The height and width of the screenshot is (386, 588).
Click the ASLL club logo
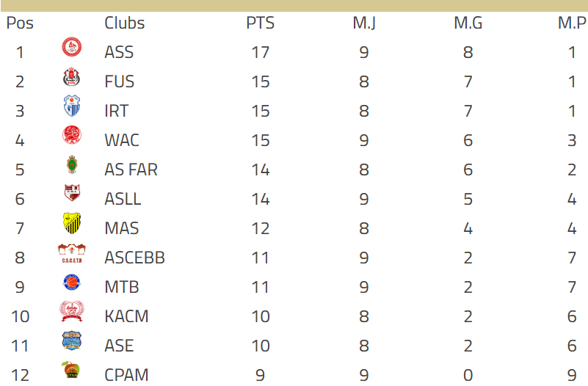tap(71, 195)
